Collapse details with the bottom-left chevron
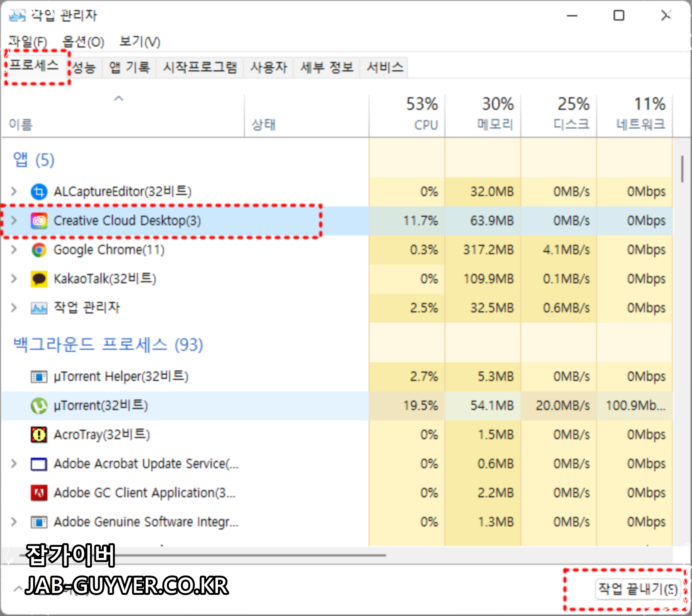 (x=18, y=588)
